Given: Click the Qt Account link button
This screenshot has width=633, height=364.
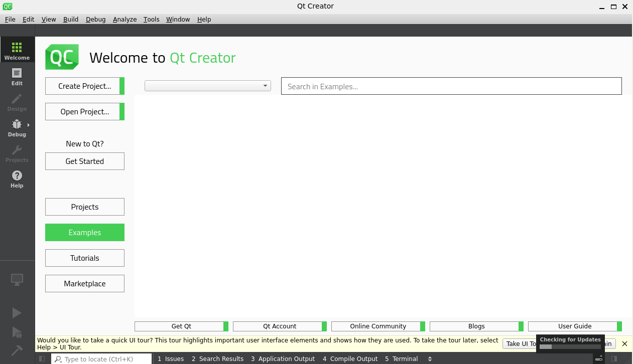Looking at the screenshot, I should point(280,326).
